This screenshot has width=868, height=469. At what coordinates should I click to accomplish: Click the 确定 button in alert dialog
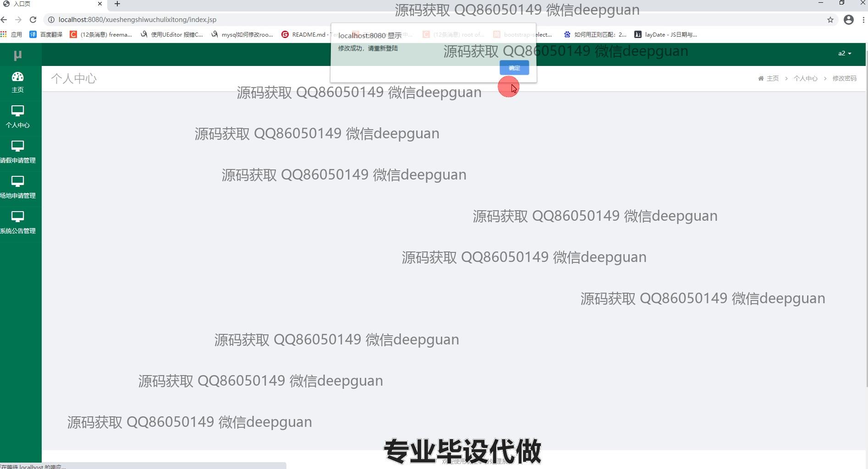(514, 68)
